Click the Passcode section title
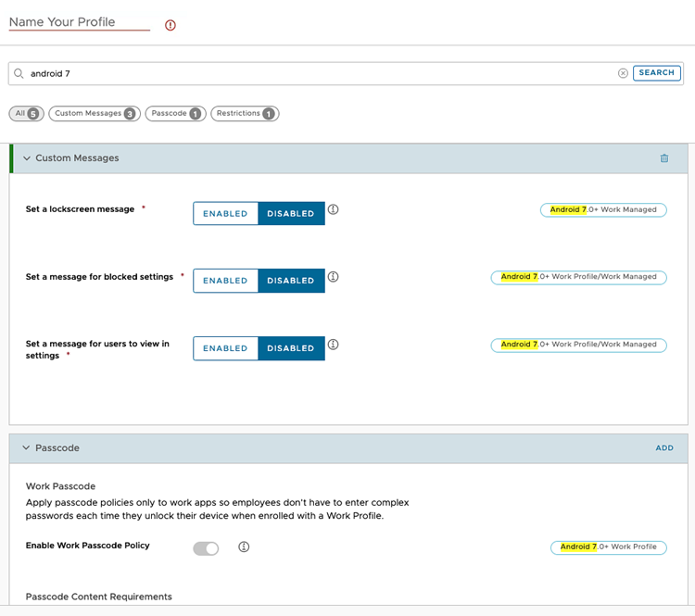This screenshot has width=695, height=616. coord(57,448)
